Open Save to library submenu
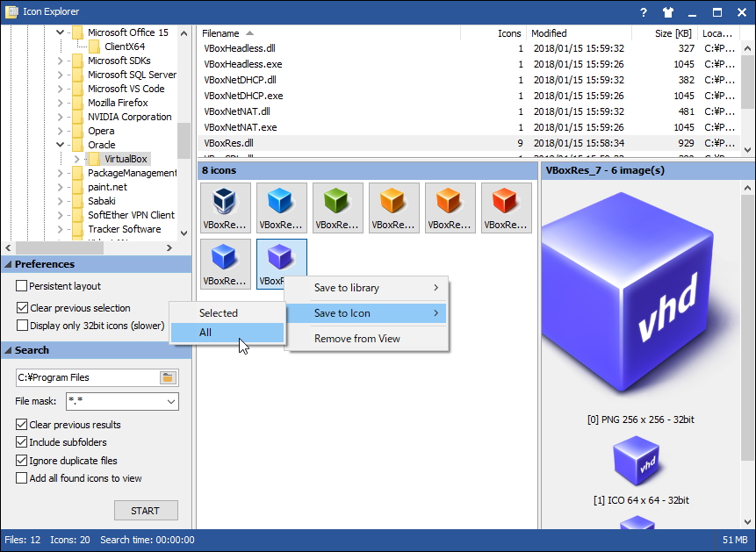The width and height of the screenshot is (756, 552). [367, 288]
